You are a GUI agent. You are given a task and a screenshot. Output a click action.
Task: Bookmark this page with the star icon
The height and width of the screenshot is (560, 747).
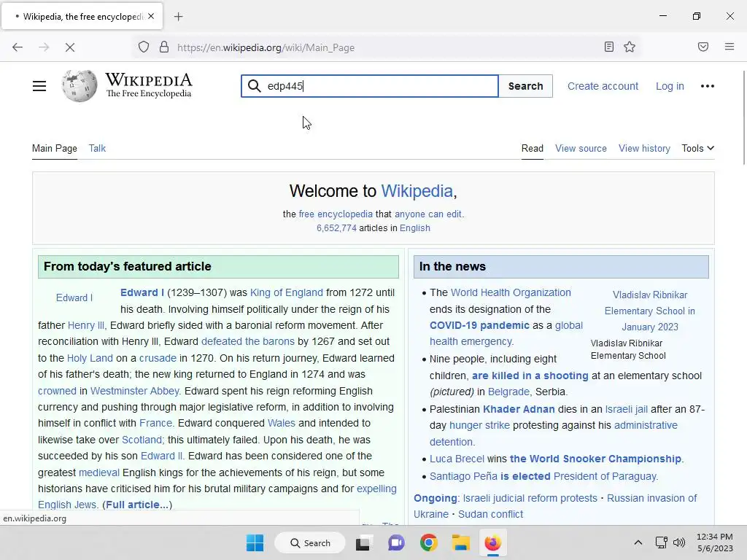click(x=630, y=47)
